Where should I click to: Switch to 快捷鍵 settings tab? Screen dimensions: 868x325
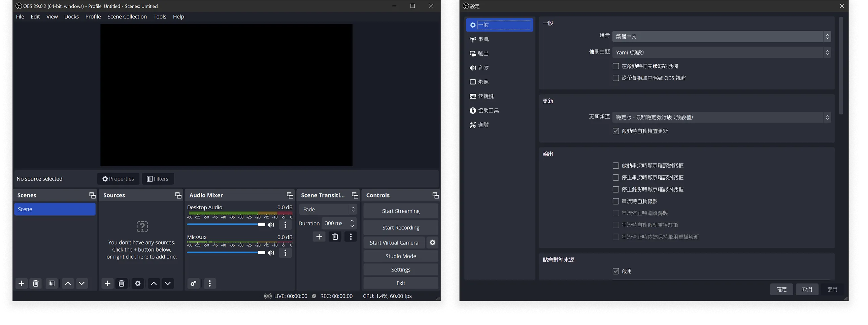(486, 96)
